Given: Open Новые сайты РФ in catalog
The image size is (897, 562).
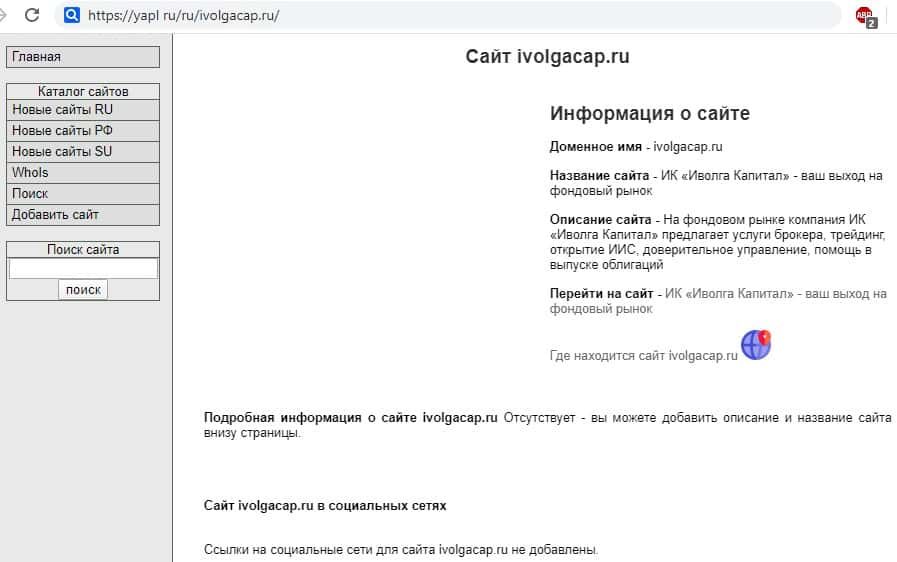Looking at the screenshot, I should coord(83,130).
